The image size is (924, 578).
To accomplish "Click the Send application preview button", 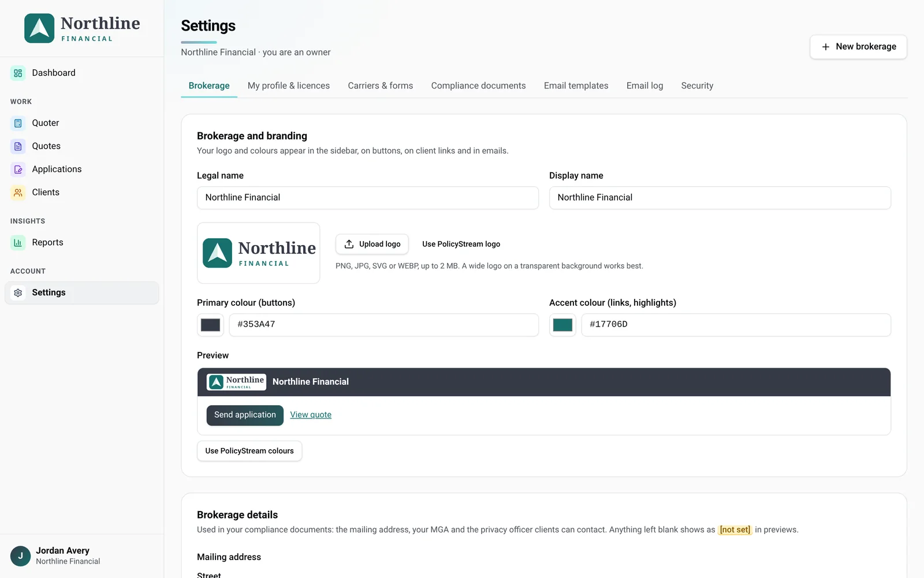I will pos(245,415).
